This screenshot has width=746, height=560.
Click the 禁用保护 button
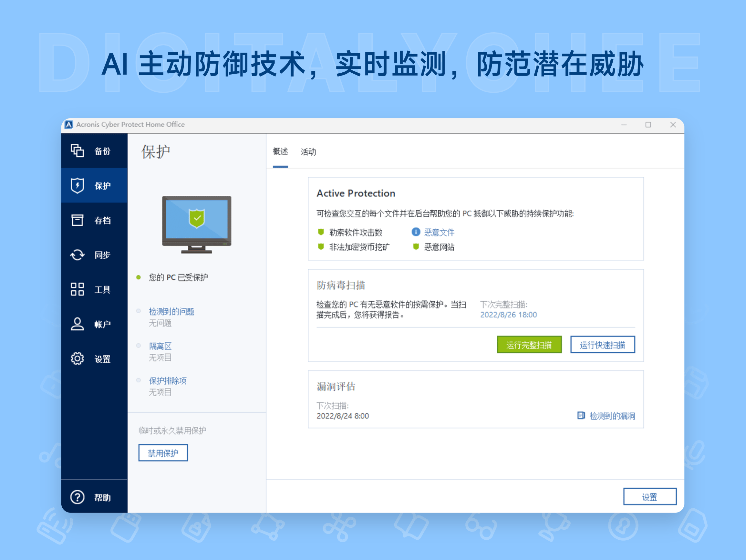[163, 453]
